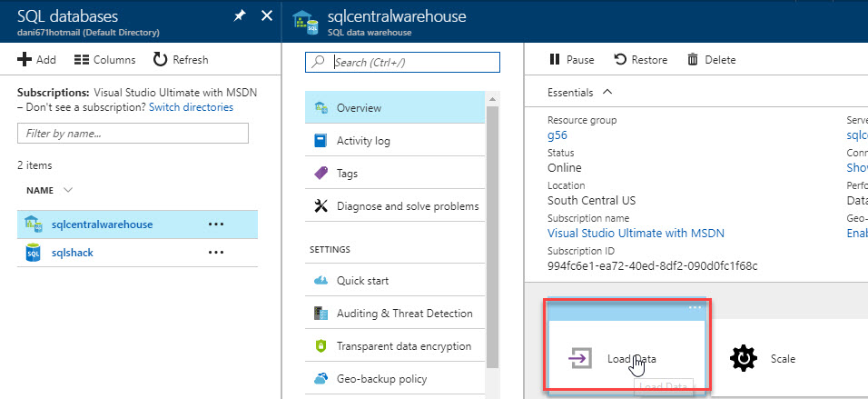Image resolution: width=868 pixels, height=399 pixels.
Task: Collapse the Essentials section
Action: coord(607,92)
